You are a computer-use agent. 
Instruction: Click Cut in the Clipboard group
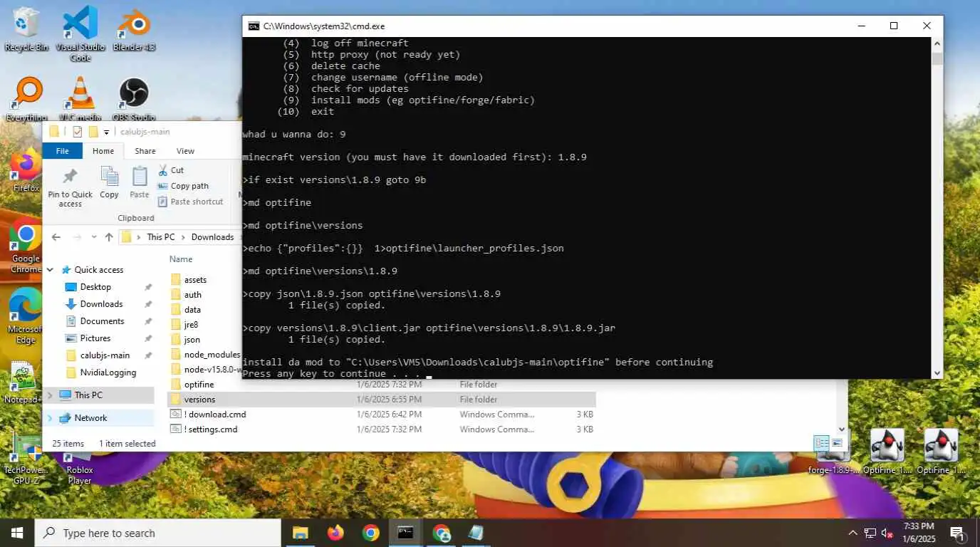click(x=171, y=170)
